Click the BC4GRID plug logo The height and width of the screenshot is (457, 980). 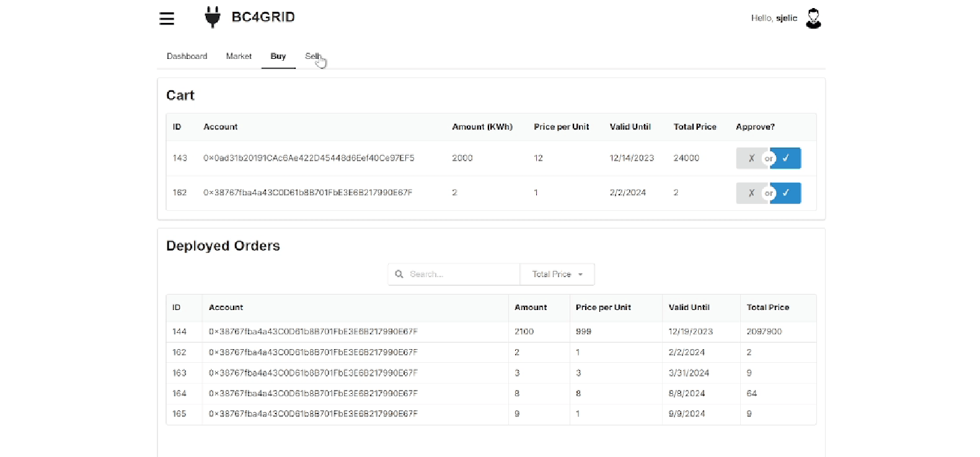213,17
